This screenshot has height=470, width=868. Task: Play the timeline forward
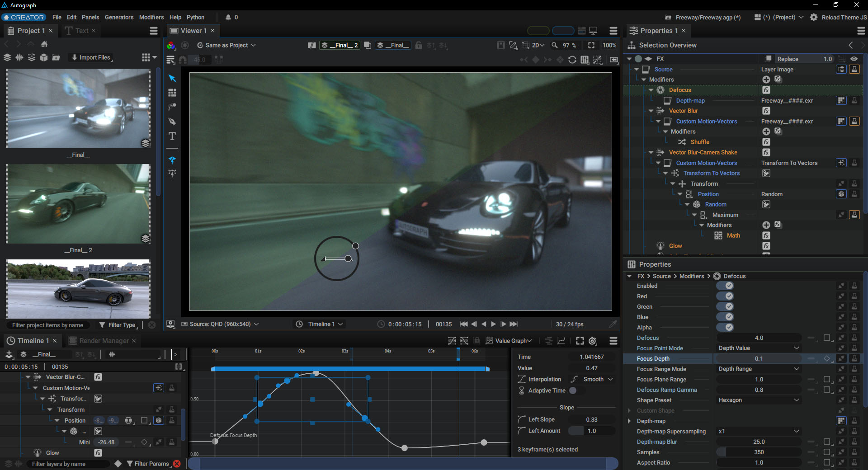(x=493, y=324)
